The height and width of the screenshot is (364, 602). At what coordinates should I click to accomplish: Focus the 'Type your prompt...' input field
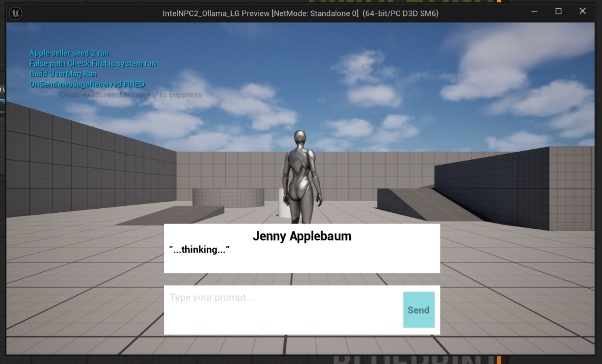(282, 309)
